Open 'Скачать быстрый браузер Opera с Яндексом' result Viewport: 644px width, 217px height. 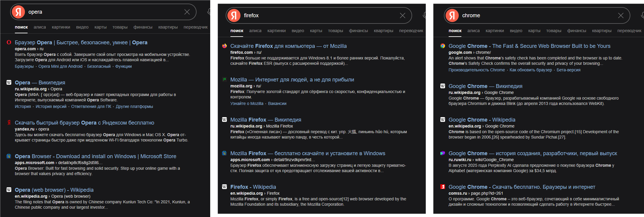(x=85, y=123)
